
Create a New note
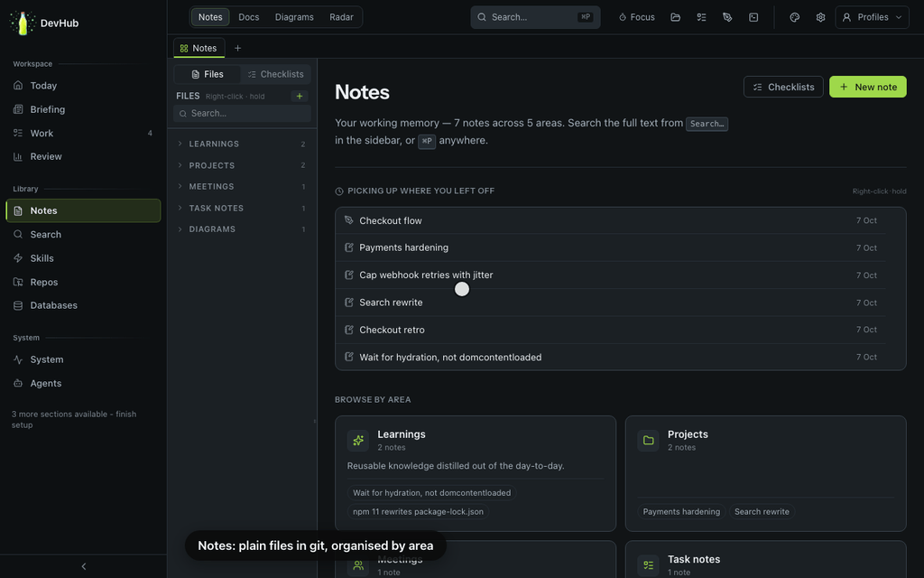click(867, 87)
